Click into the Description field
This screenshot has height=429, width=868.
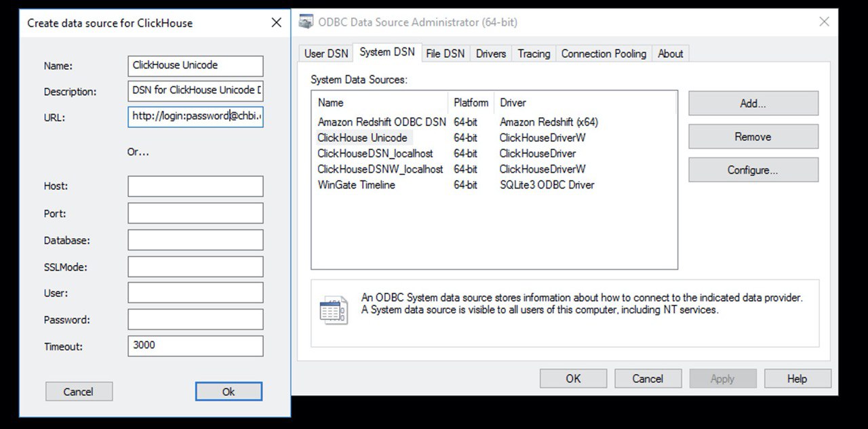click(x=195, y=91)
